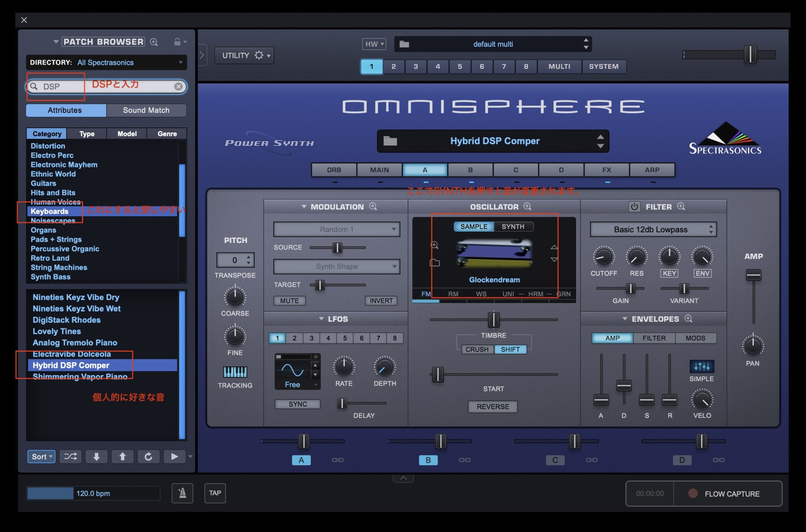
Task: Open the soundsource folder browser in the Oscillator
Action: point(434,263)
